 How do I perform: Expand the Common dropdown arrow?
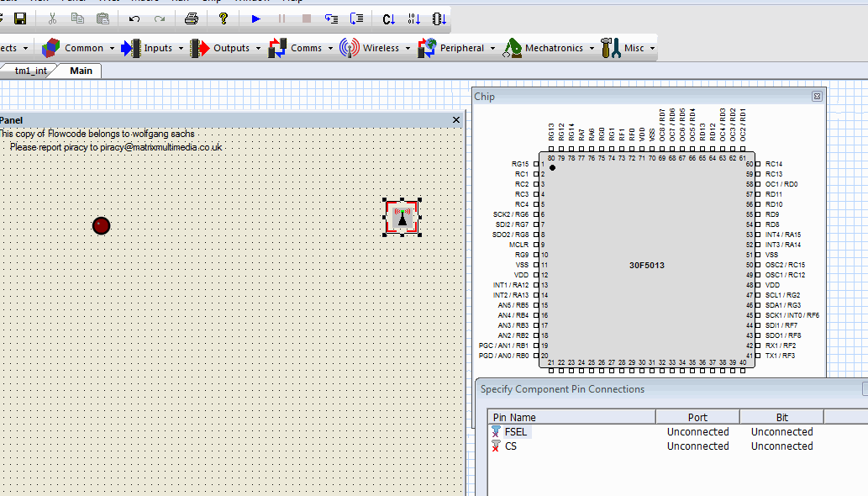(x=112, y=48)
